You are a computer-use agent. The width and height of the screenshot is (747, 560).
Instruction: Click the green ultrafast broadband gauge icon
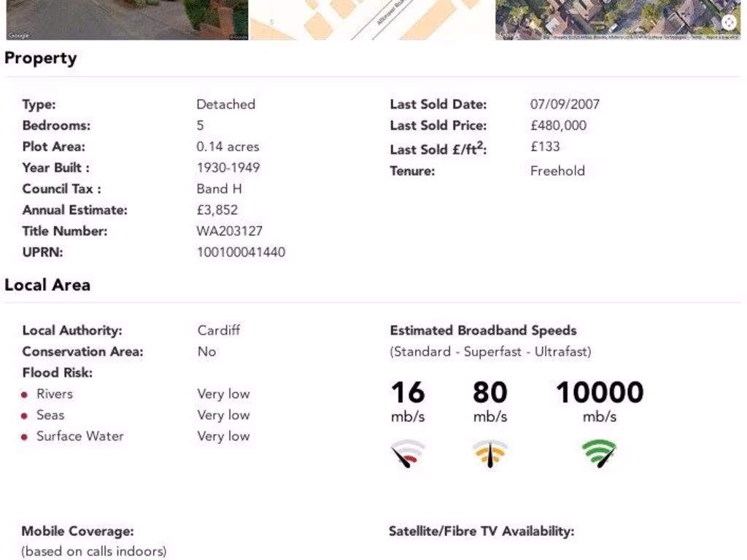[600, 454]
